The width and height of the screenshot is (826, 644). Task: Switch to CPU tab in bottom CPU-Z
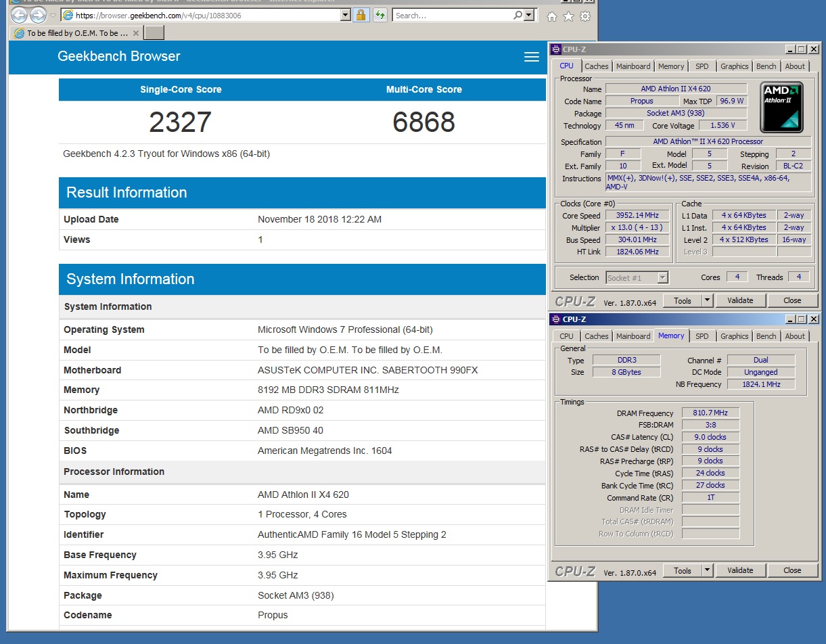pyautogui.click(x=567, y=336)
